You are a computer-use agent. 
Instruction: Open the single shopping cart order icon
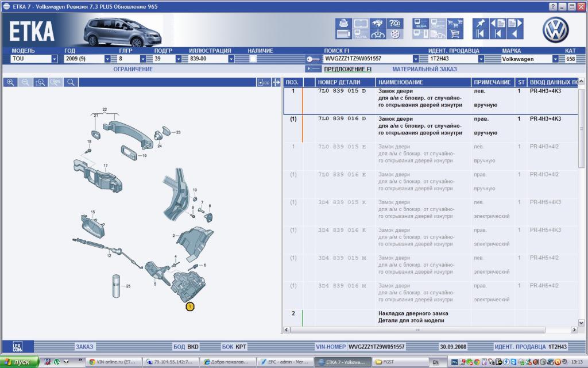pos(455,34)
